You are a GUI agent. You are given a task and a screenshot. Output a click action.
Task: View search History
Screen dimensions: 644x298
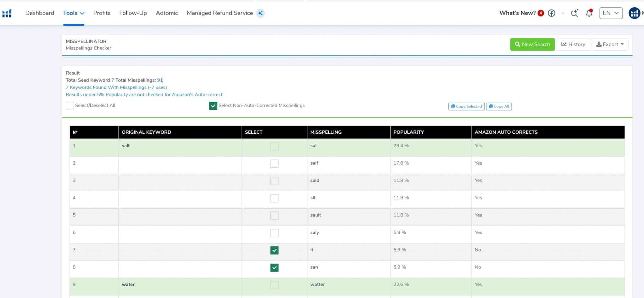point(573,44)
